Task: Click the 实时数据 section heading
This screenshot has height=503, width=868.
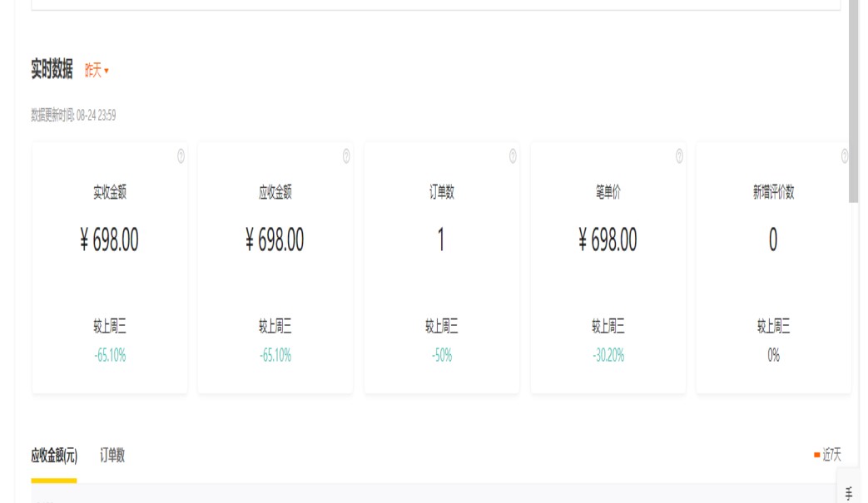Action: coord(52,70)
